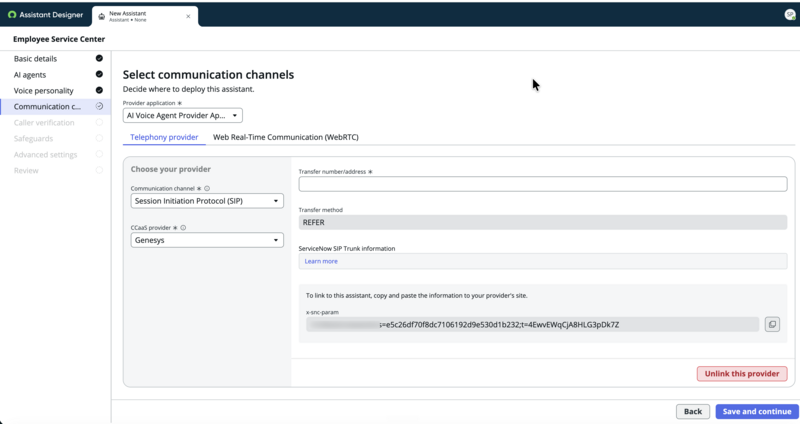The height and width of the screenshot is (424, 800).
Task: Click the Select communication channels heading
Action: 208,74
